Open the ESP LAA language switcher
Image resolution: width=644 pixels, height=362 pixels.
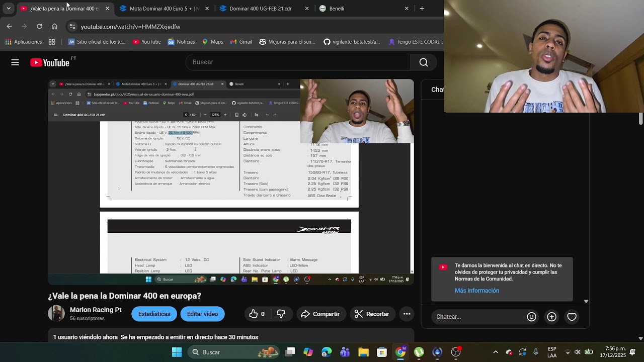tap(552, 352)
